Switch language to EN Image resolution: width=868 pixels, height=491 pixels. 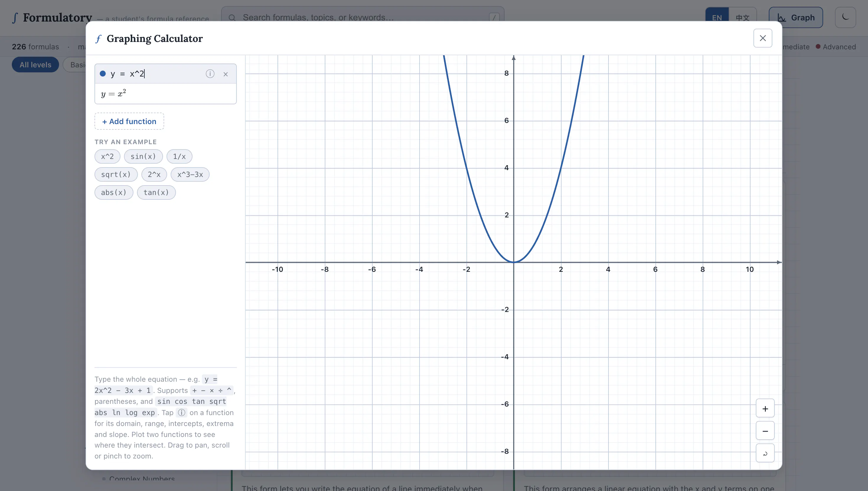click(717, 17)
